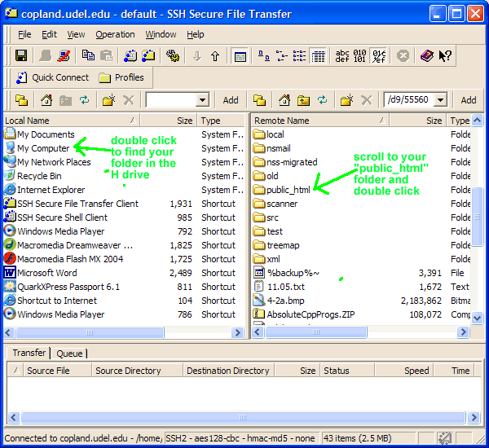Sort remote files by Remote Name column
The width and height of the screenshot is (489, 448).
coord(320,121)
